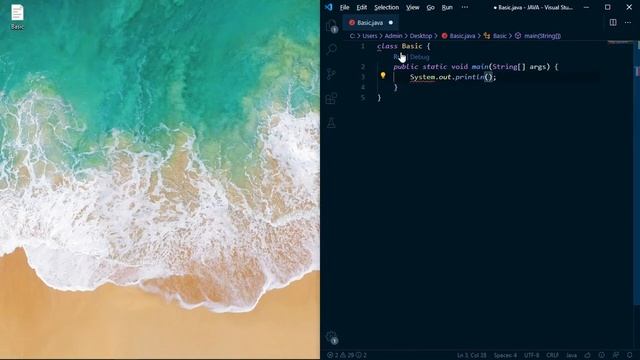Click the VS Code logo icon
640x360 pixels.
(329, 7)
